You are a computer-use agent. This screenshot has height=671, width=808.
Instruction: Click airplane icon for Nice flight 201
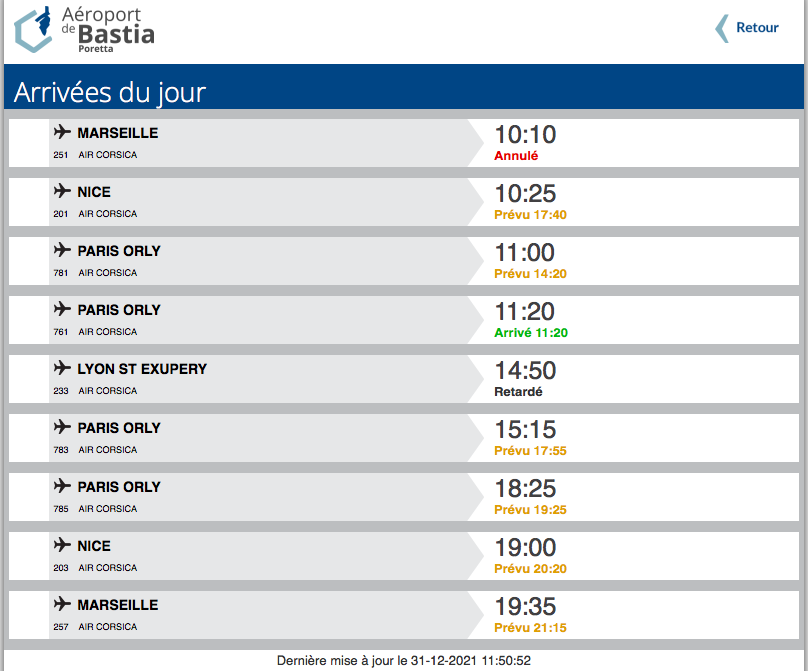coord(62,191)
